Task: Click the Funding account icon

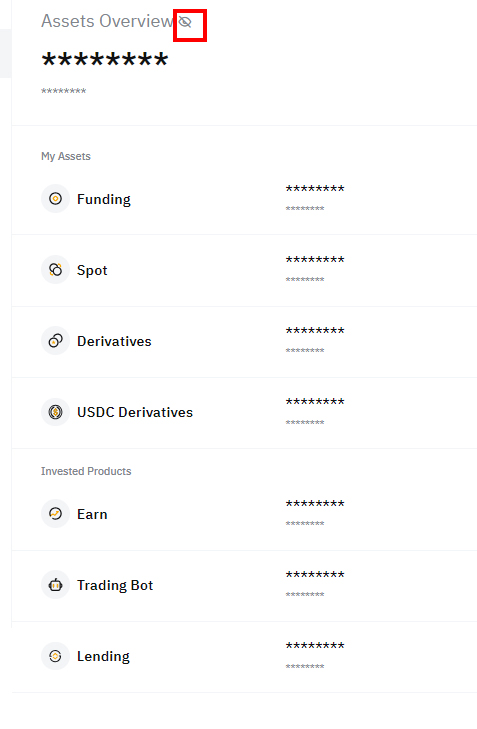Action: [x=55, y=199]
